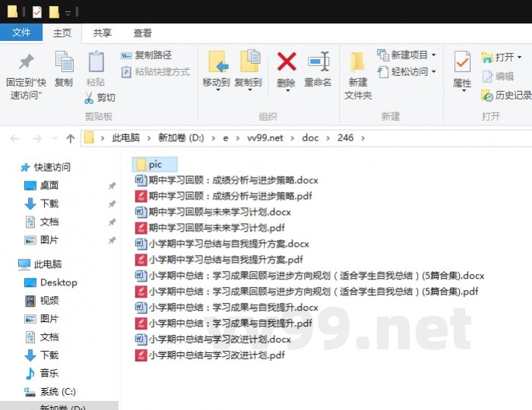Select the (5篇合集).pdf file
This screenshot has height=410, width=532.
[x=306, y=292]
